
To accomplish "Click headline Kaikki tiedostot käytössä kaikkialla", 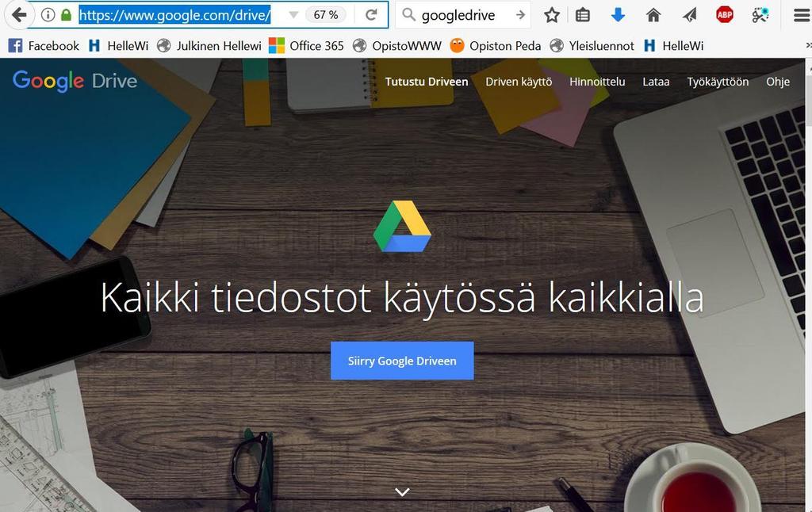I will point(402,298).
